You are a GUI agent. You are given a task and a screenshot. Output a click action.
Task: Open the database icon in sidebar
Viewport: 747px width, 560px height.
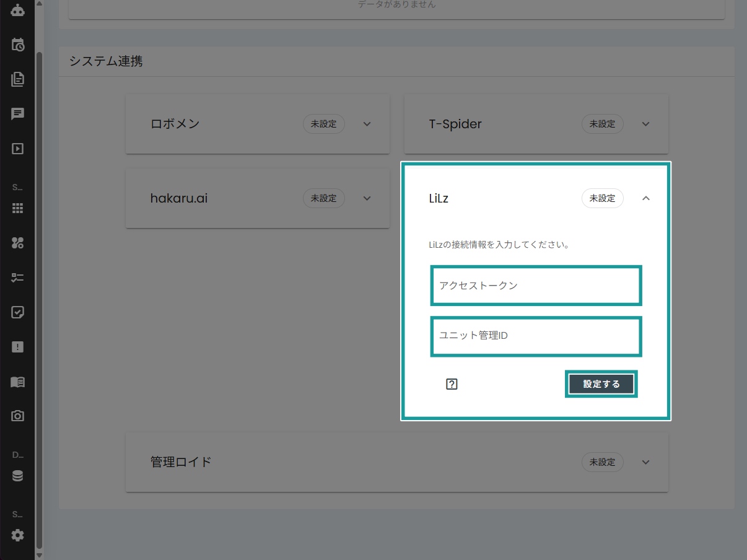[x=17, y=476]
